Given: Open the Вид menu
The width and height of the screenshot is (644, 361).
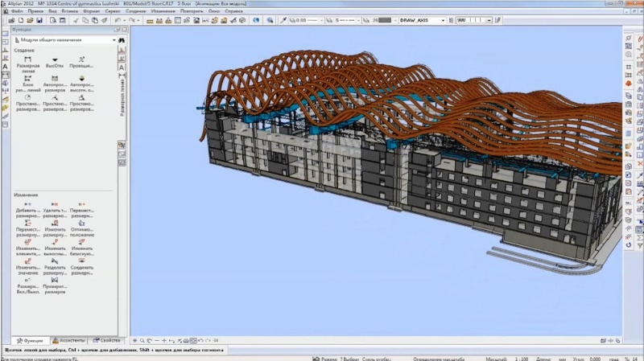Looking at the screenshot, I should [x=52, y=11].
